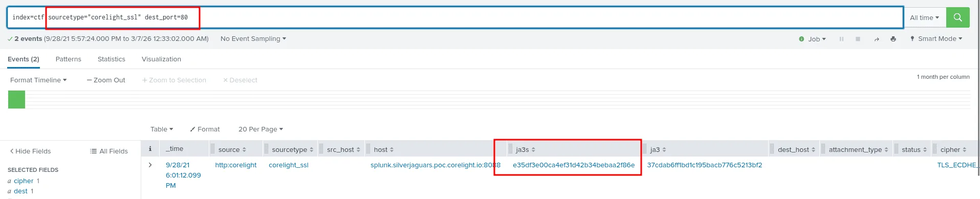The image size is (980, 199).
Task: Sort by the sourcetype column
Action: 293,150
